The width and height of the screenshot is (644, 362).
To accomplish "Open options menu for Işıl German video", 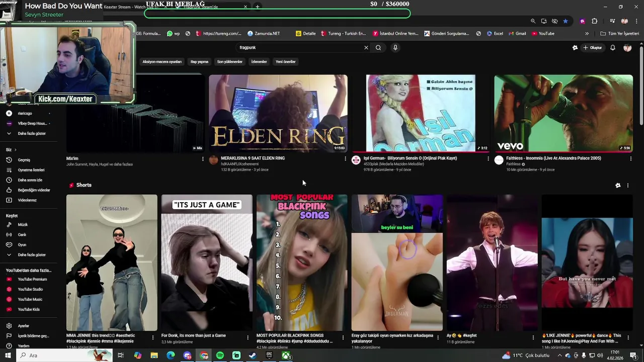I will click(x=488, y=159).
